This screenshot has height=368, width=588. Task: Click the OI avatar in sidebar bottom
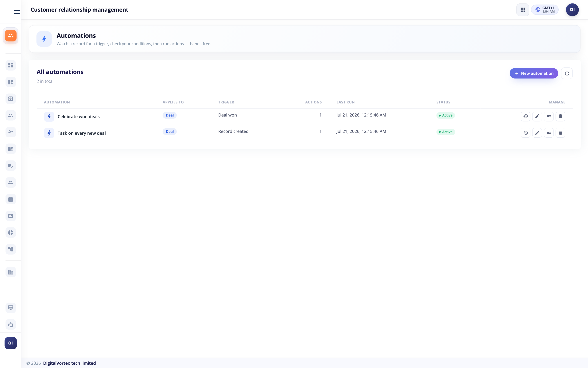tap(11, 343)
